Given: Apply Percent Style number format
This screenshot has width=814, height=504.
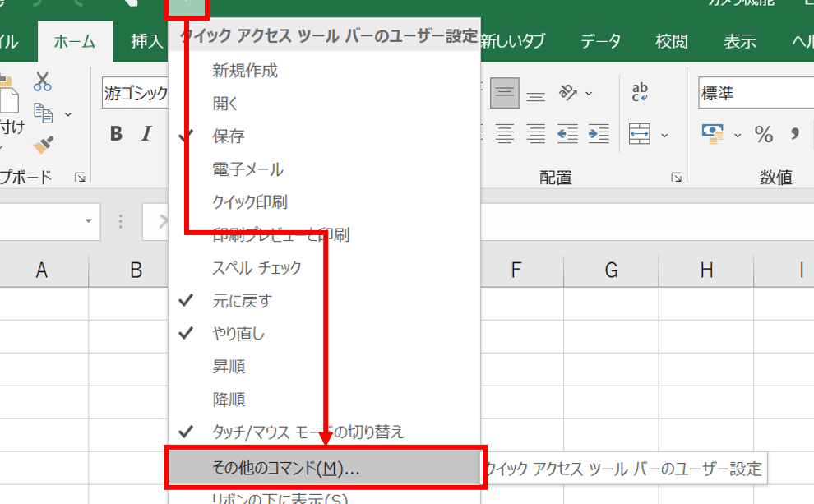Looking at the screenshot, I should tap(764, 134).
